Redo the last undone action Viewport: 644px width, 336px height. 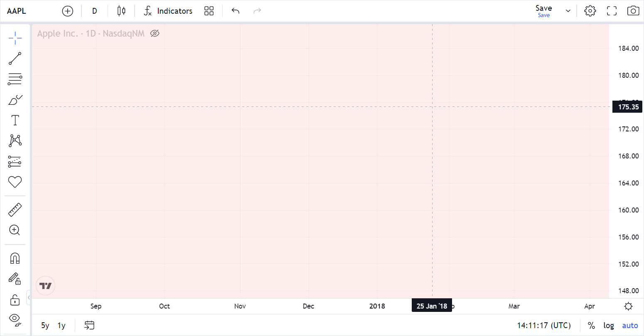[257, 11]
